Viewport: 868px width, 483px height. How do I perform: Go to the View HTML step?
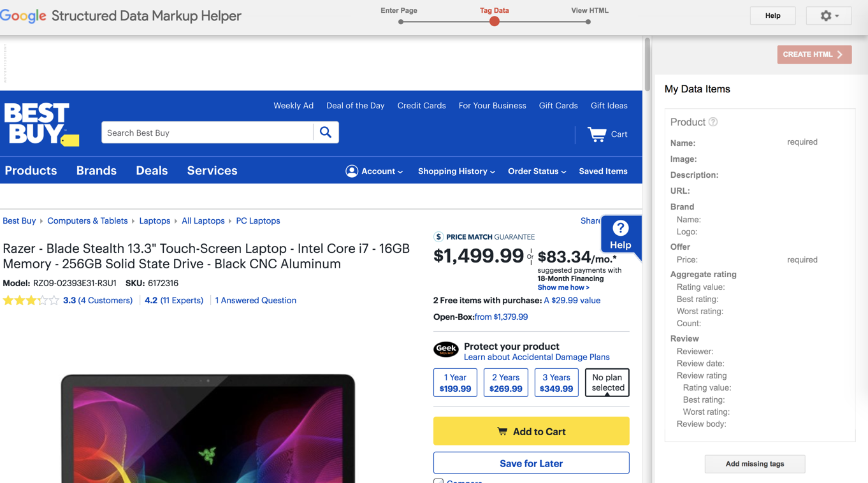point(588,22)
